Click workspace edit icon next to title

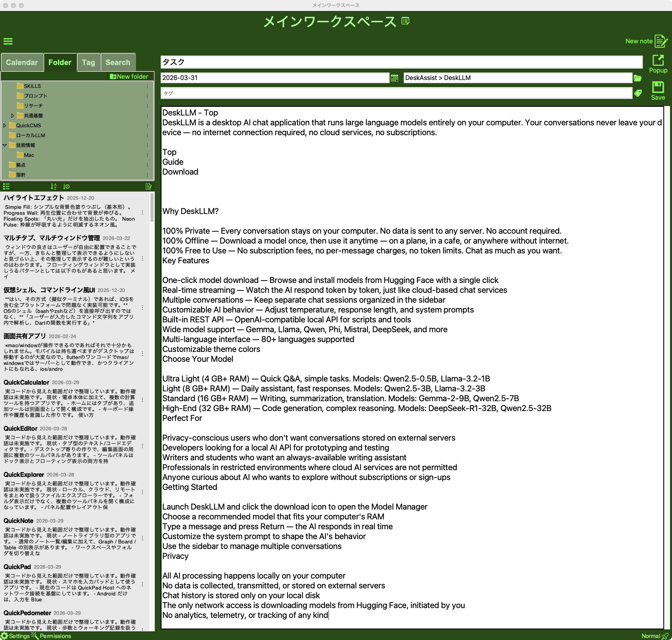pos(405,21)
